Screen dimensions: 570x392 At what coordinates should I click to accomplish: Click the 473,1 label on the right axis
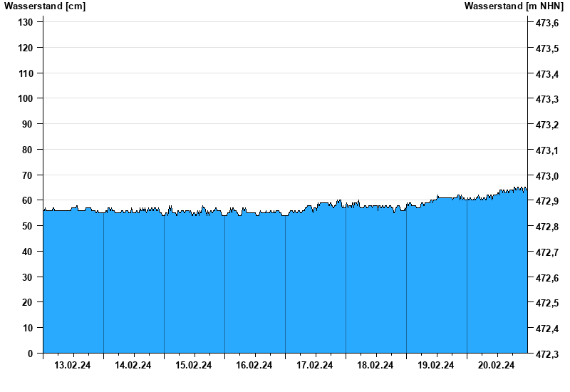tap(547, 150)
